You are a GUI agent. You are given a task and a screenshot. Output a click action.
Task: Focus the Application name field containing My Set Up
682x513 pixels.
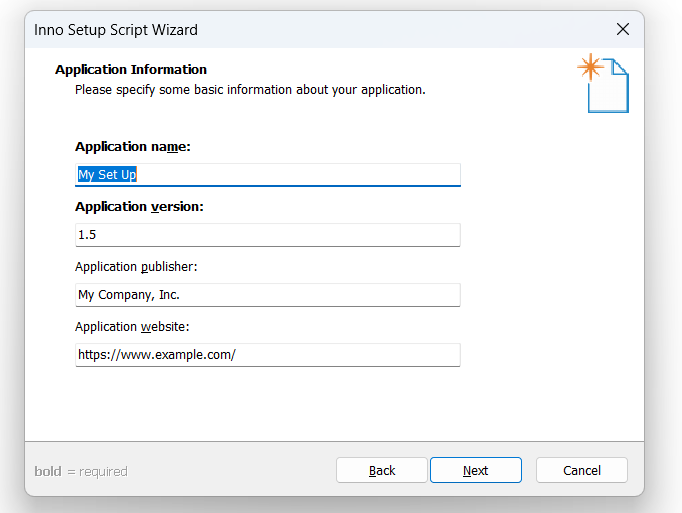coord(267,174)
